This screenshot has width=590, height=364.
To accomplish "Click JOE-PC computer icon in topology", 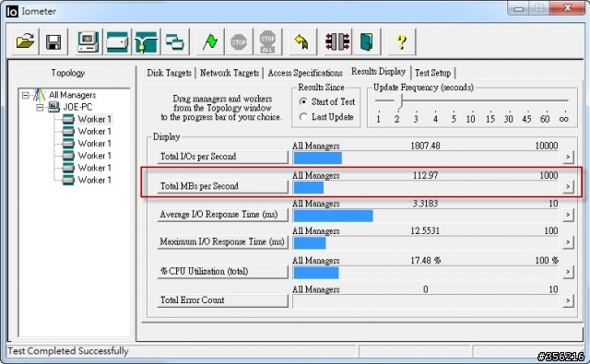I will coord(53,107).
